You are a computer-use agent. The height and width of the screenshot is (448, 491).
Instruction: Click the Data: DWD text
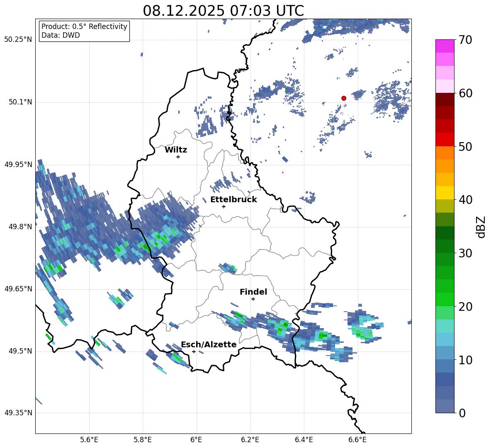click(x=61, y=35)
